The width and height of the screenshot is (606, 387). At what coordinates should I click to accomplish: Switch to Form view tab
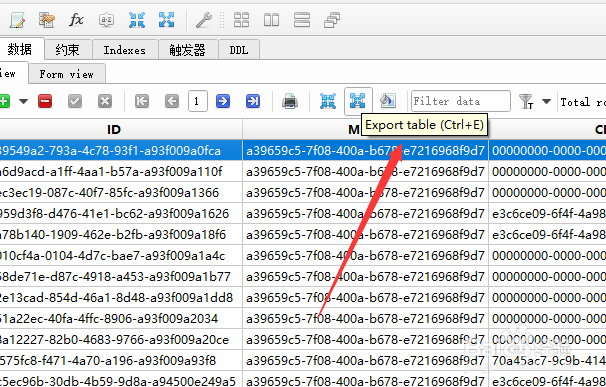click(66, 74)
